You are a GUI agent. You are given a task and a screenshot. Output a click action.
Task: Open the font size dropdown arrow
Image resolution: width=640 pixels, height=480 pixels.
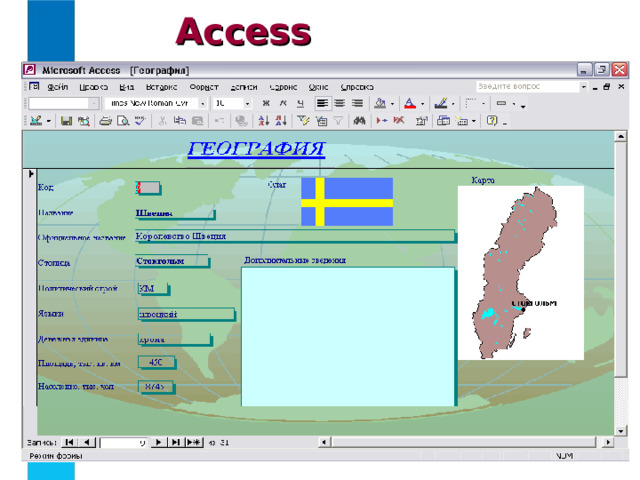(247, 104)
